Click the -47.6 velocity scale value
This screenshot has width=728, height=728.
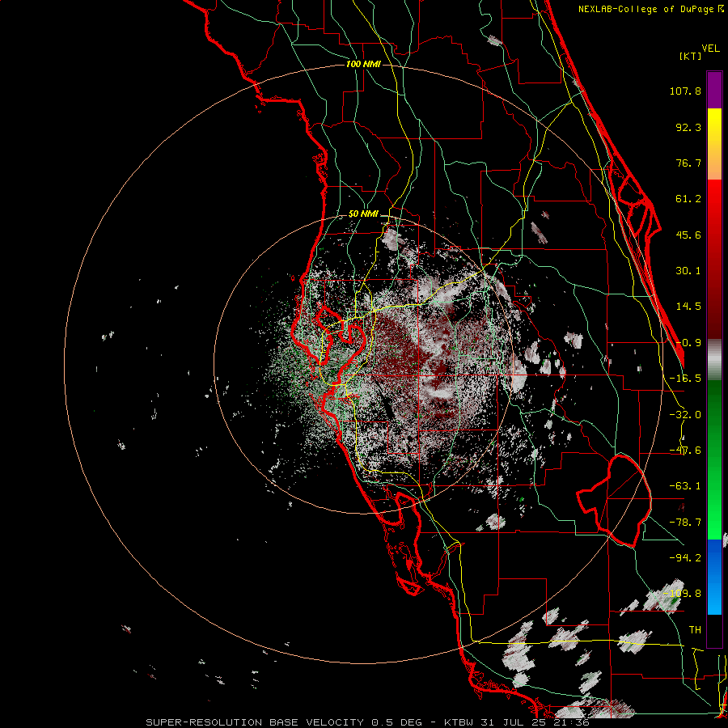click(685, 451)
